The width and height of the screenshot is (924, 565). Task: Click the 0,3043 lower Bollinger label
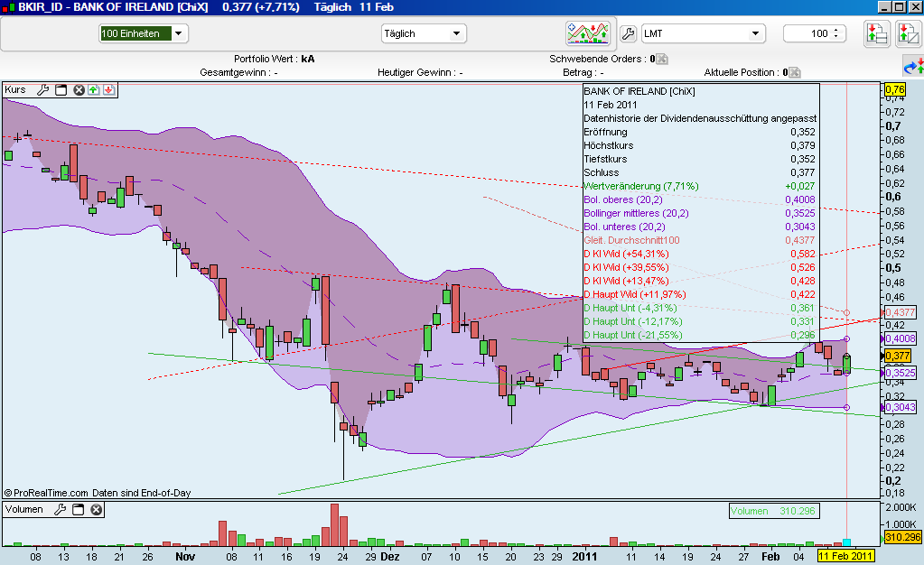coord(900,407)
